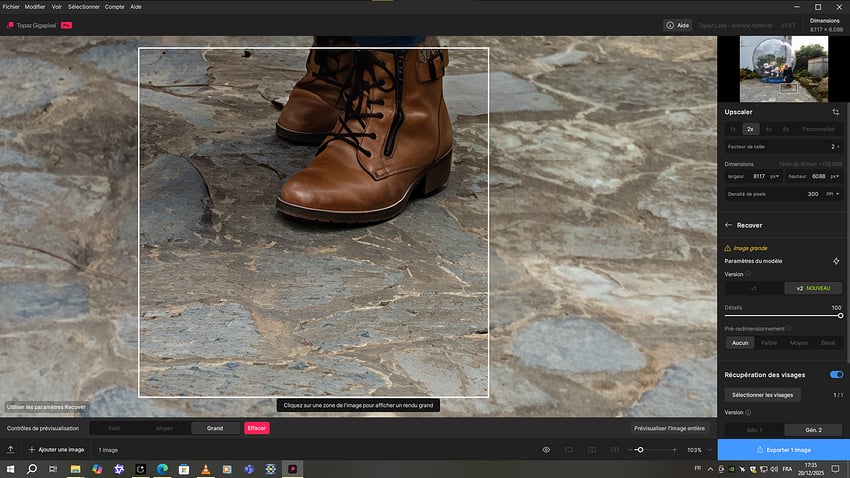Set pre-resize to Aucun
Screen dimensions: 850x478
point(740,342)
